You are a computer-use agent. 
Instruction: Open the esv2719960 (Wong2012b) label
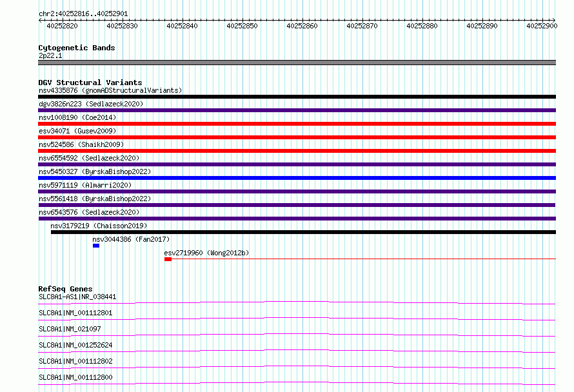(206, 253)
